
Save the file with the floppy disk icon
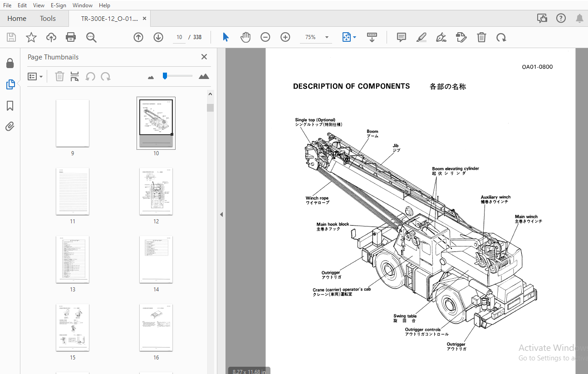(11, 37)
